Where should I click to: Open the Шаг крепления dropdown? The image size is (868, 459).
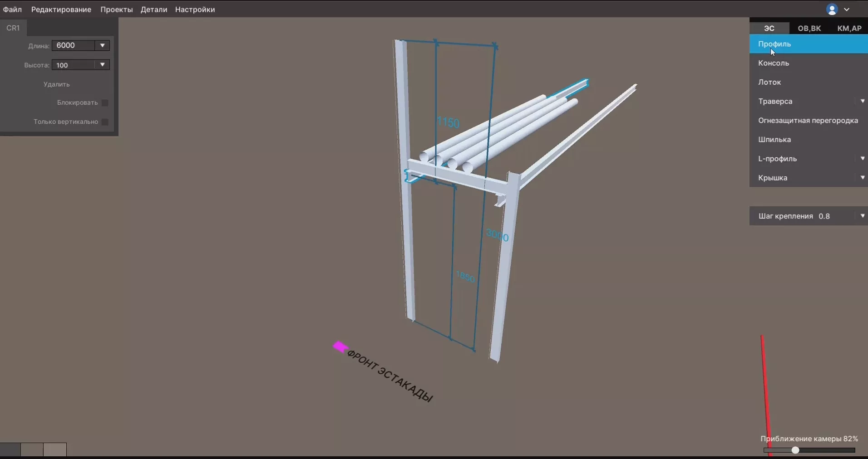coord(862,216)
